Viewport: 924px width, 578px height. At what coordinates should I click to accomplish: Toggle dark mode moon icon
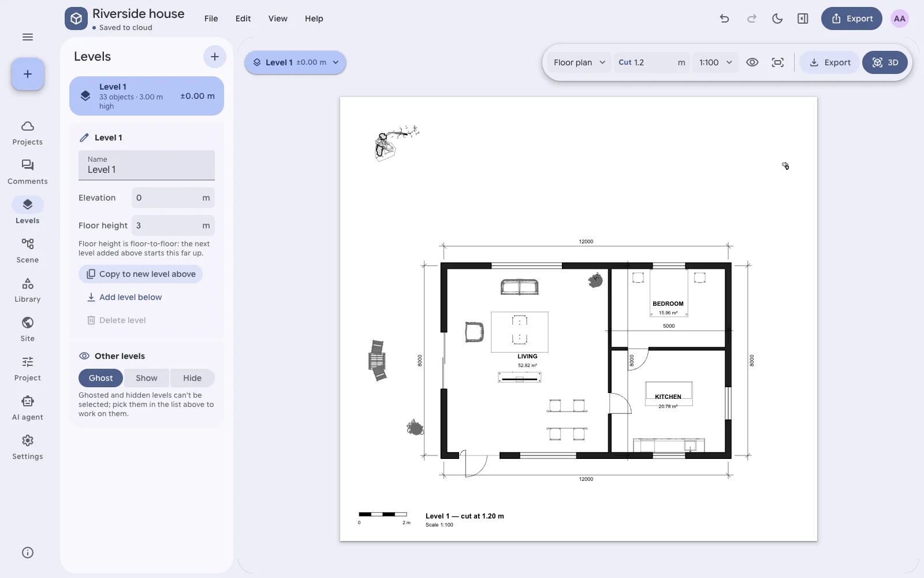pyautogui.click(x=777, y=18)
